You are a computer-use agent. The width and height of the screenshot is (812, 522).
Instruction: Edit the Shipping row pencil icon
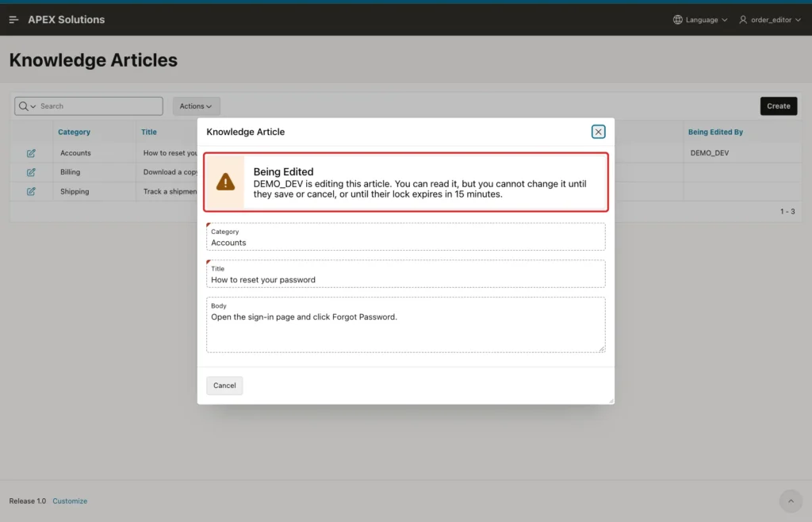click(x=31, y=192)
